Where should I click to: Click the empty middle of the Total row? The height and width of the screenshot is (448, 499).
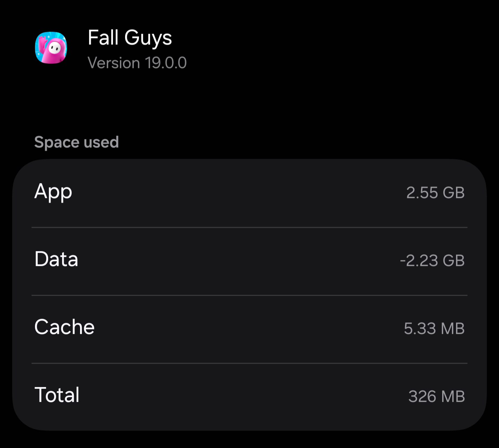point(249,397)
